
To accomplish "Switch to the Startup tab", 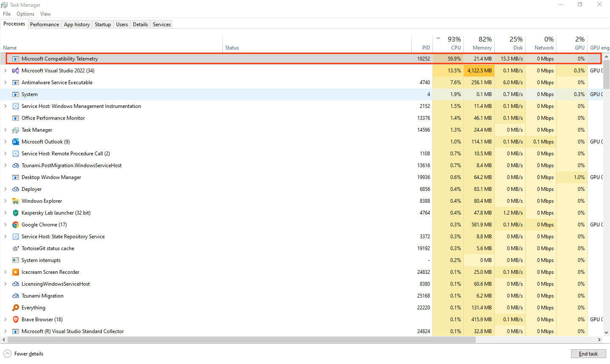I will coord(103,25).
